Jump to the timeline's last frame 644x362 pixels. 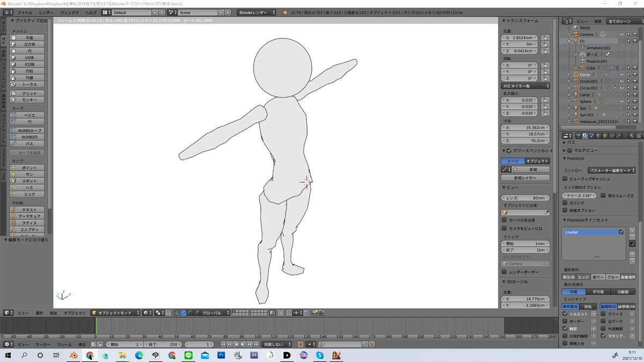pos(257,344)
